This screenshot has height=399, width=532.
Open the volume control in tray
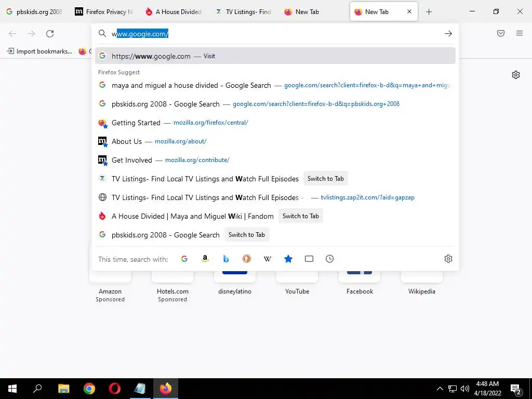pyautogui.click(x=465, y=389)
